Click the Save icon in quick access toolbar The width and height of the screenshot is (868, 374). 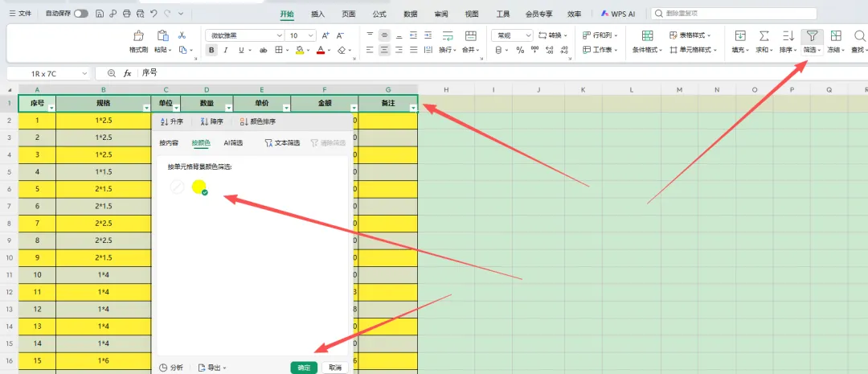click(x=100, y=14)
